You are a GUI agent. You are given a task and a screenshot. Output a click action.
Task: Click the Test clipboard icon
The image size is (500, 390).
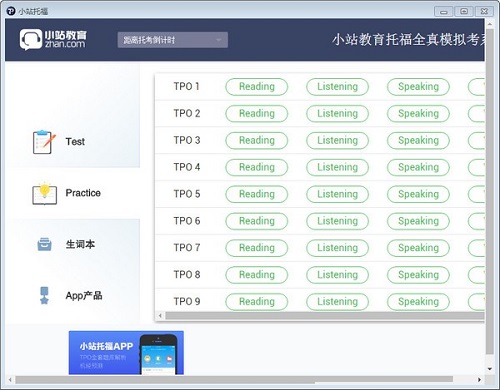(44, 142)
